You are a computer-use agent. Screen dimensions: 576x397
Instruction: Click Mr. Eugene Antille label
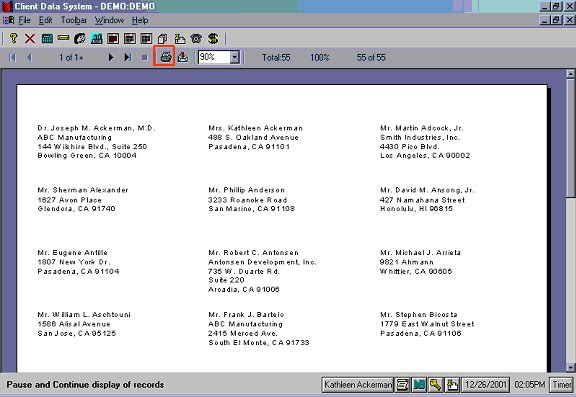72,252
